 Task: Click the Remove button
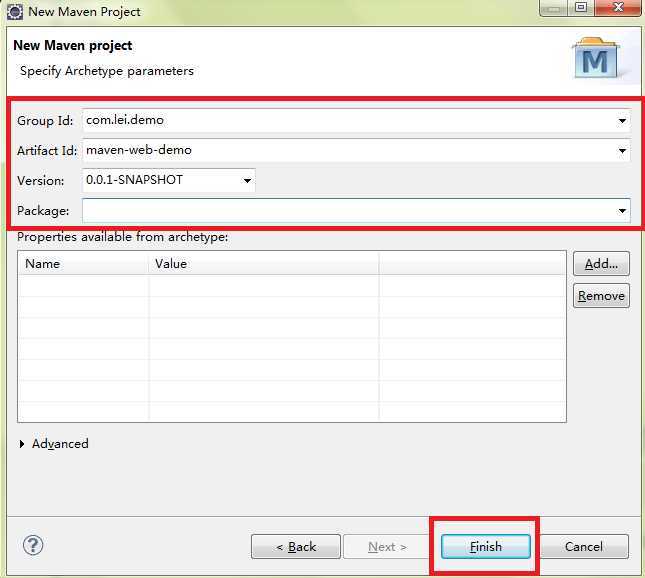tap(601, 295)
